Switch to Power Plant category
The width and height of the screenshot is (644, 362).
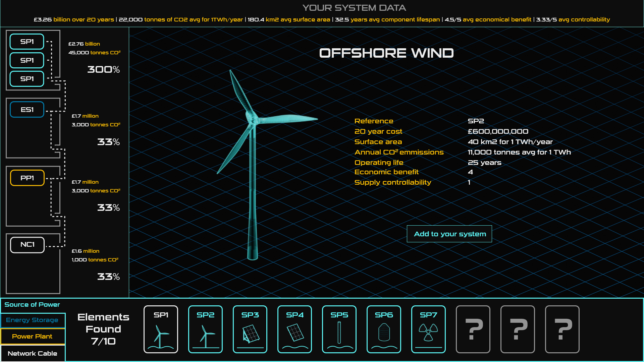click(33, 336)
